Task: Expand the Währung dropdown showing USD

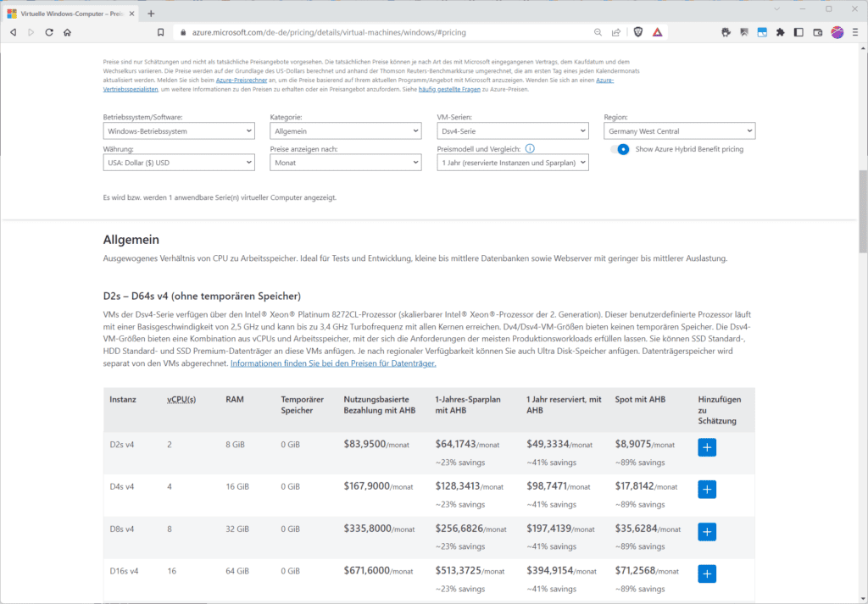Action: click(179, 163)
